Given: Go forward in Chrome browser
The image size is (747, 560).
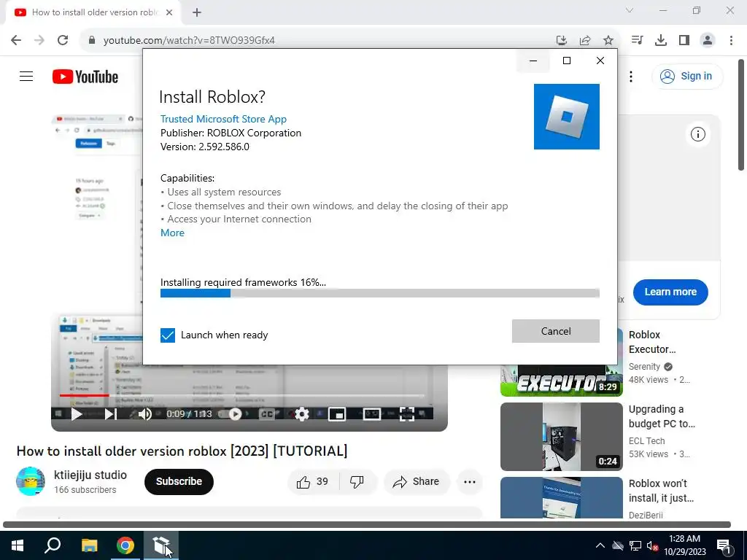Looking at the screenshot, I should click(39, 40).
